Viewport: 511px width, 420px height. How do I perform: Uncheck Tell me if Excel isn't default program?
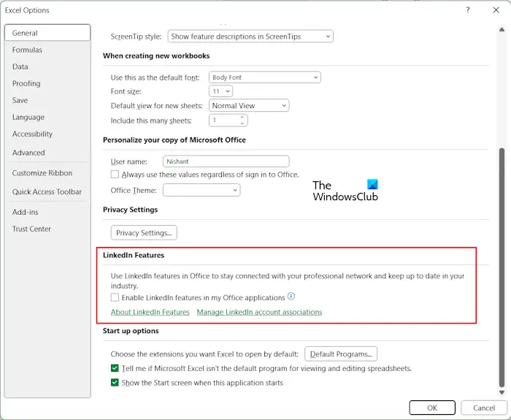click(115, 368)
